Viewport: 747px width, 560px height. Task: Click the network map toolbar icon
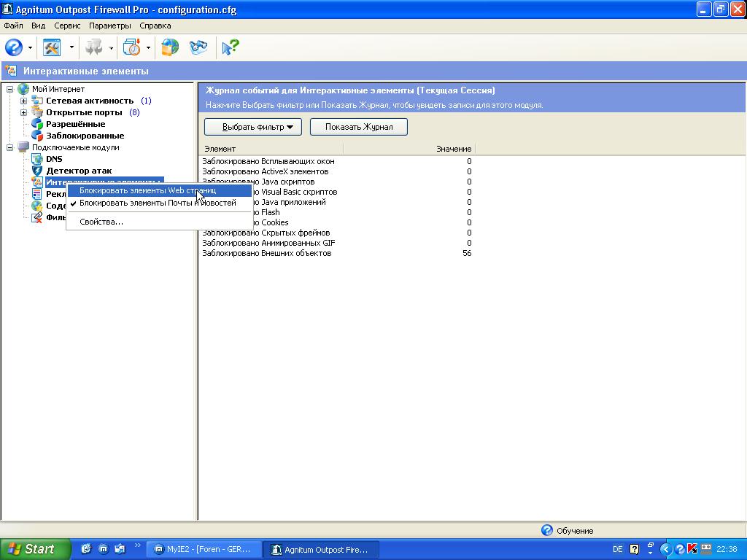198,47
